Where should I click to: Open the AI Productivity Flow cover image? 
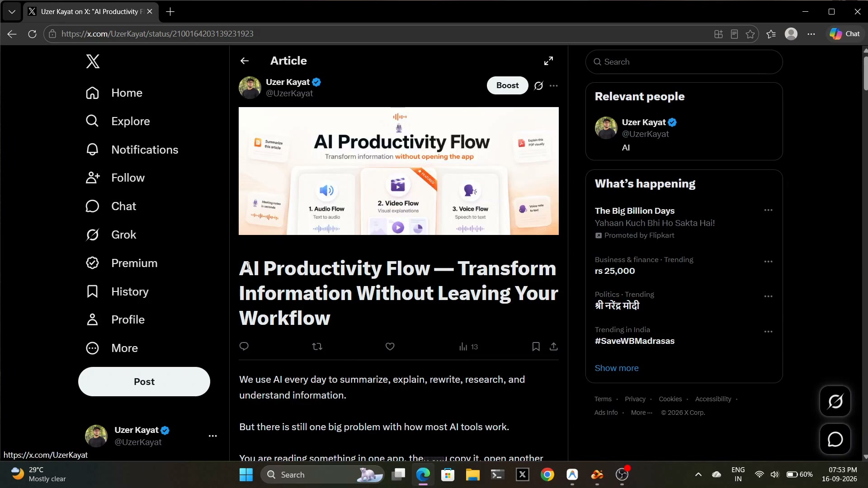(398, 171)
